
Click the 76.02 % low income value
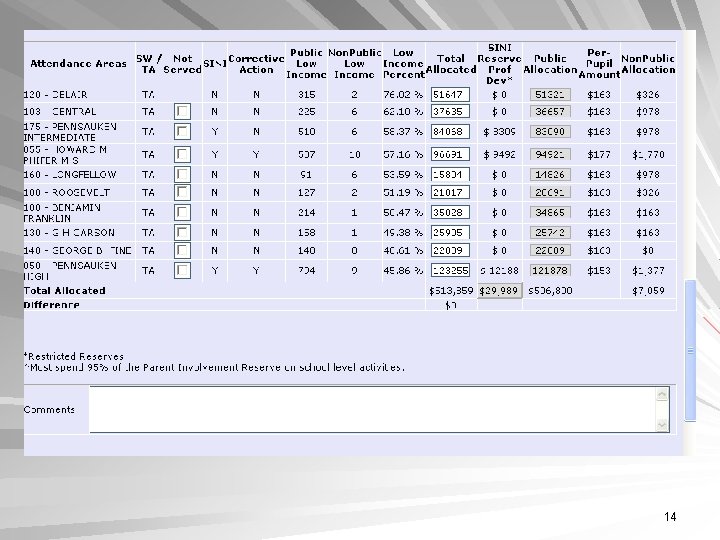(x=403, y=95)
